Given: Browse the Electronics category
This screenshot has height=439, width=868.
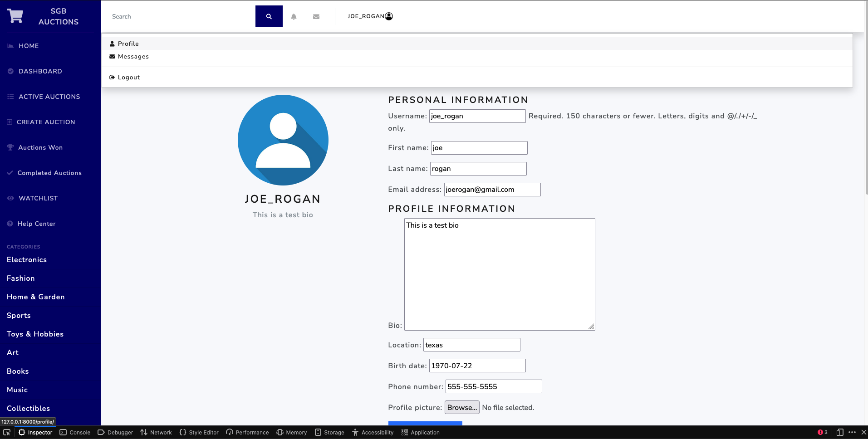Looking at the screenshot, I should click(x=27, y=260).
